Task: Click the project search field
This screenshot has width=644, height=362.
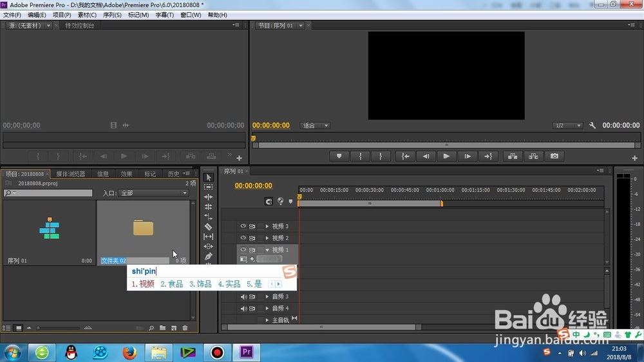Action: (48, 193)
